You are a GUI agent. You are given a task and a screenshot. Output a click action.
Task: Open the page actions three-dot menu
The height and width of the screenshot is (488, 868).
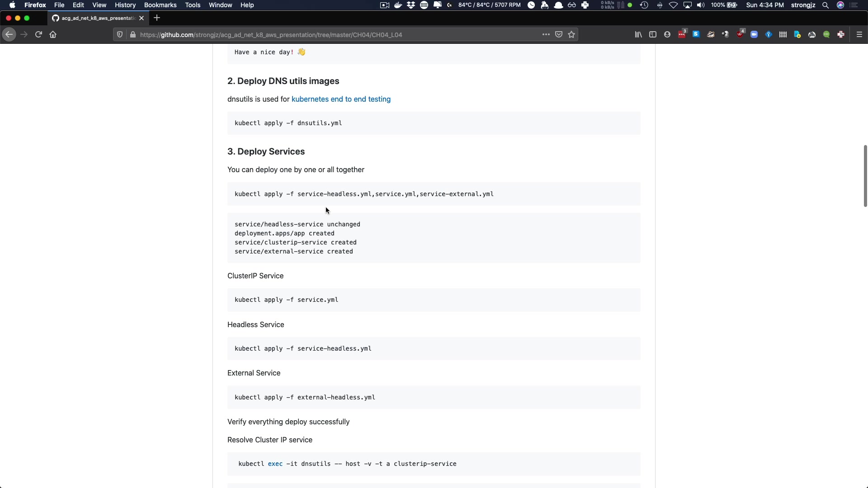(546, 35)
